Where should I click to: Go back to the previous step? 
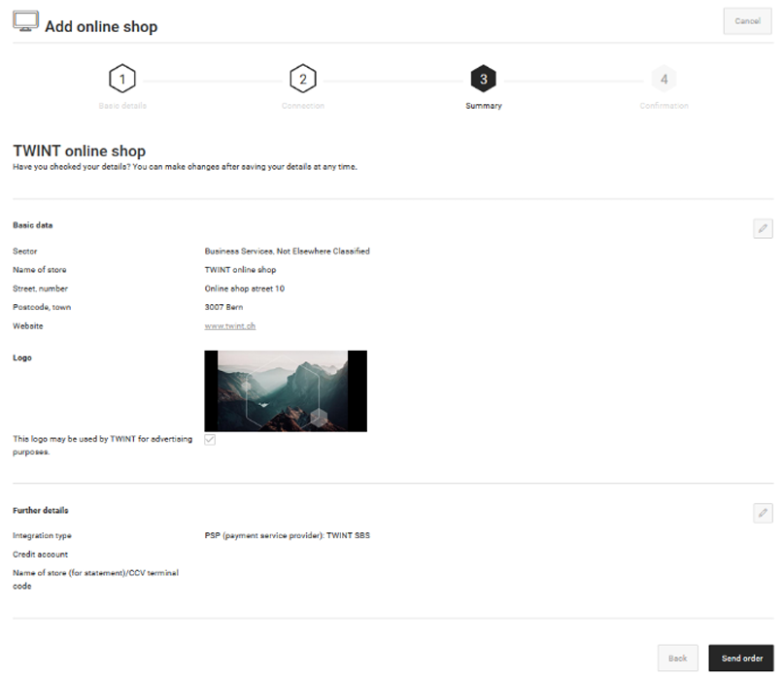coord(677,658)
